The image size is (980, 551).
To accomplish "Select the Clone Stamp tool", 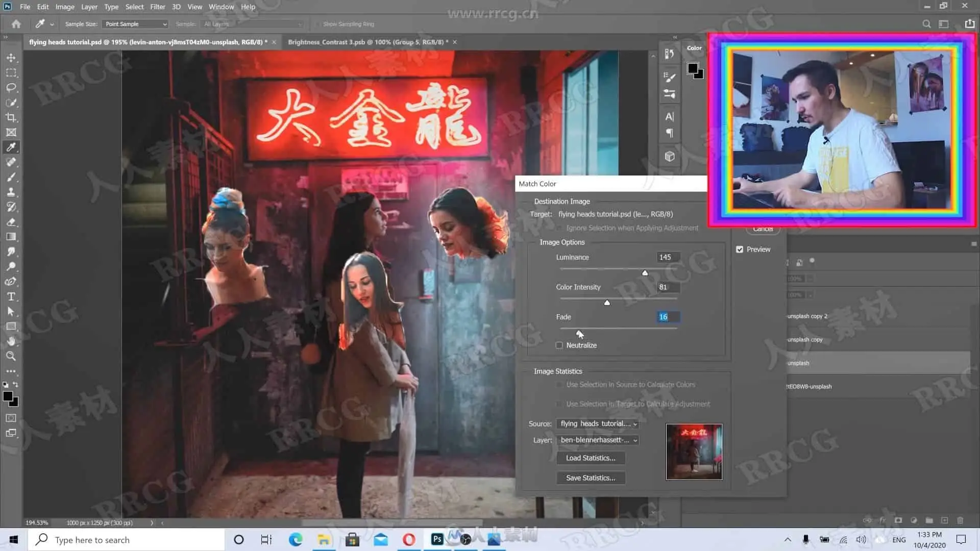I will pyautogui.click(x=11, y=192).
